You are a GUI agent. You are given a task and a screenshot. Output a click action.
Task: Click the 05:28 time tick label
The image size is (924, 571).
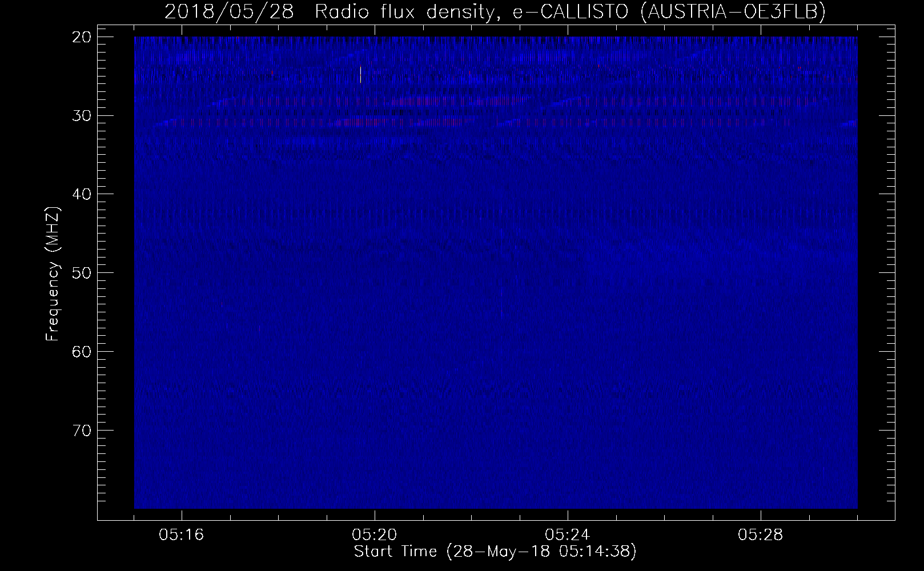[761, 535]
